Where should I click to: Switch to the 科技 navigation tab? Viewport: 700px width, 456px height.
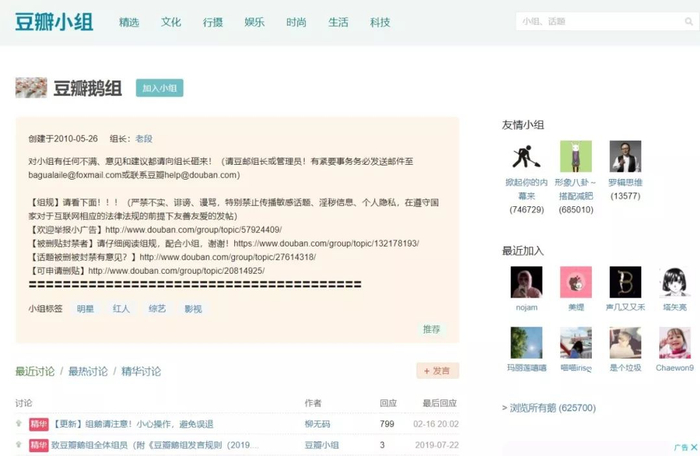(380, 22)
